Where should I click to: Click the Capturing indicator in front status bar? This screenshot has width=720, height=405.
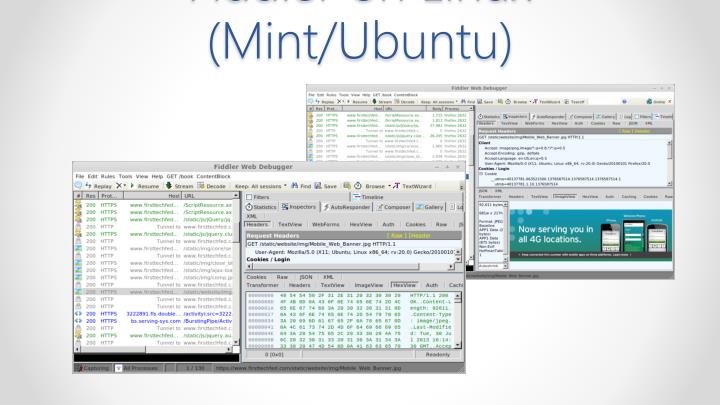coord(93,368)
